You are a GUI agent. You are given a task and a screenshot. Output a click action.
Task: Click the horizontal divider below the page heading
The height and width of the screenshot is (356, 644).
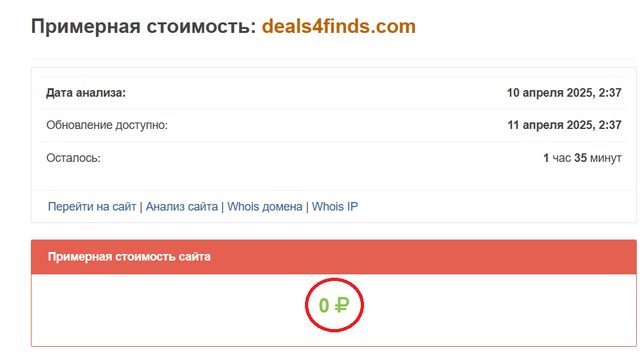click(x=334, y=59)
